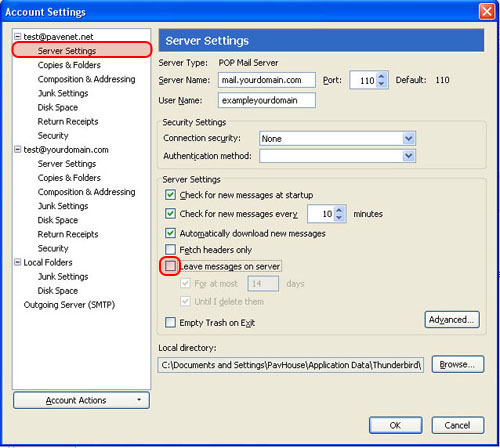Viewport: 500px width, 448px height.
Task: Increase check interval minutes with up arrow
Action: (339, 210)
